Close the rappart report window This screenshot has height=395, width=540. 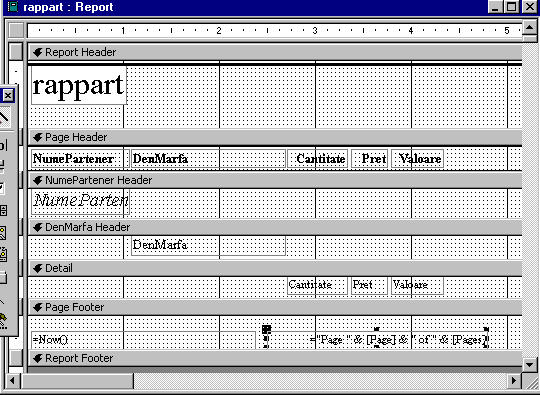(x=530, y=7)
